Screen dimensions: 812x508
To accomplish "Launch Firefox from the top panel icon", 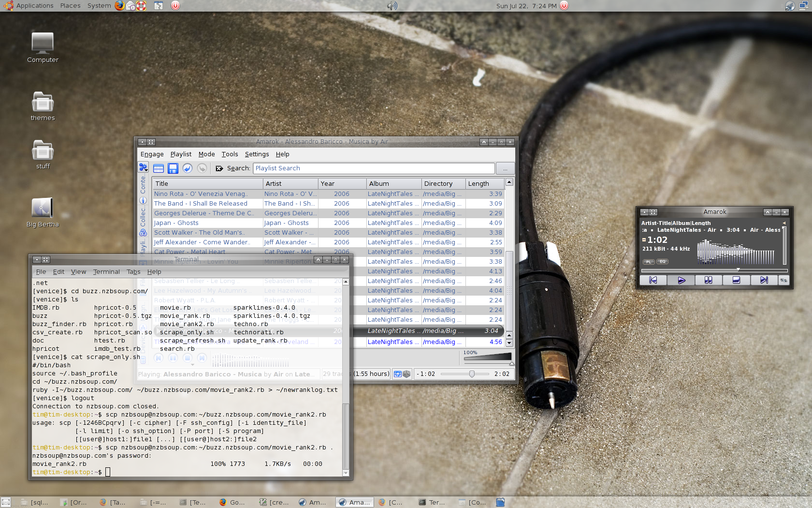I will 119,6.
